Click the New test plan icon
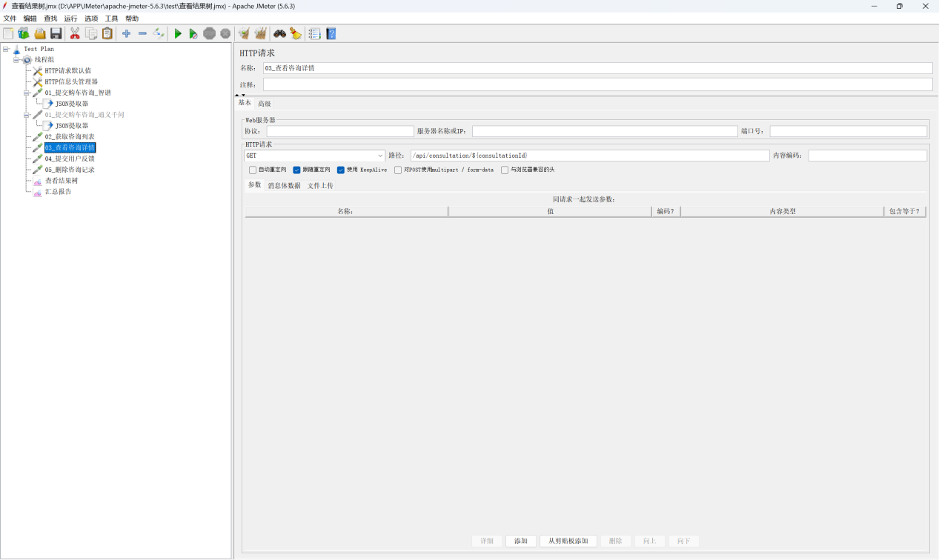Screen dimensions: 939x560 pos(8,33)
